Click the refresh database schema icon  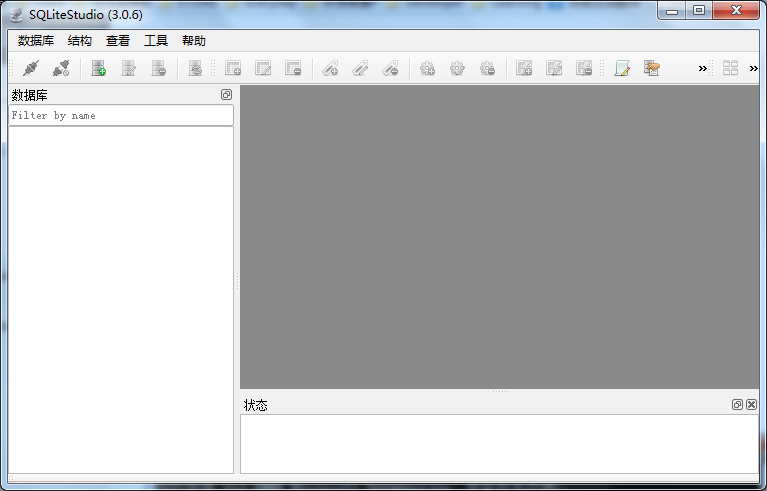click(x=195, y=68)
